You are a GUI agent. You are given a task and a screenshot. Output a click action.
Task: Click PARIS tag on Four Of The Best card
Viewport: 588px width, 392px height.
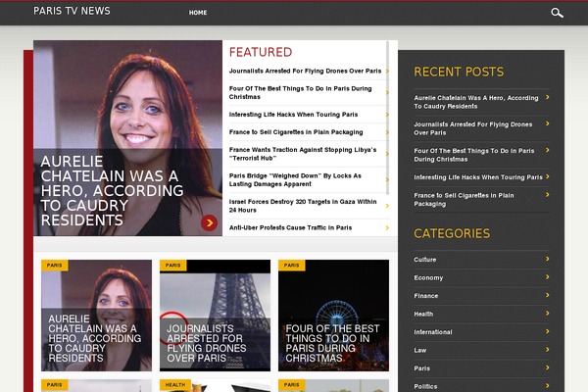point(291,266)
